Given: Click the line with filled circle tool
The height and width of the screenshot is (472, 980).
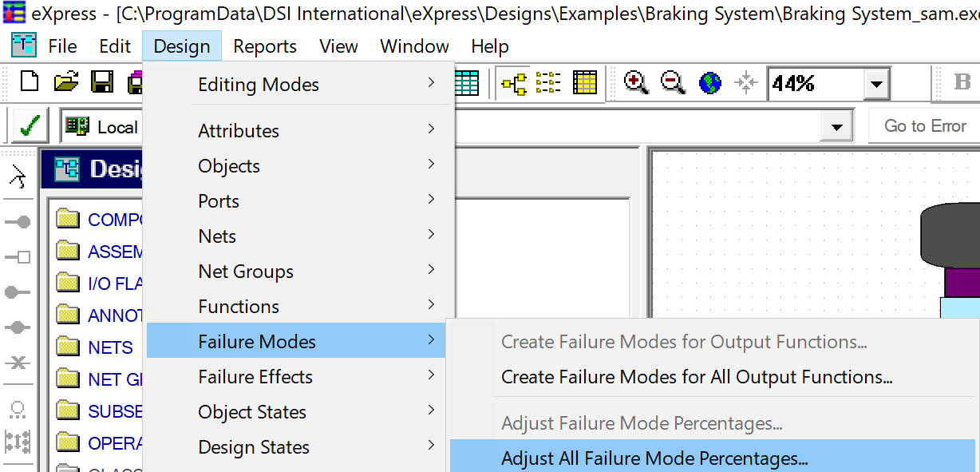Looking at the screenshot, I should (18, 221).
